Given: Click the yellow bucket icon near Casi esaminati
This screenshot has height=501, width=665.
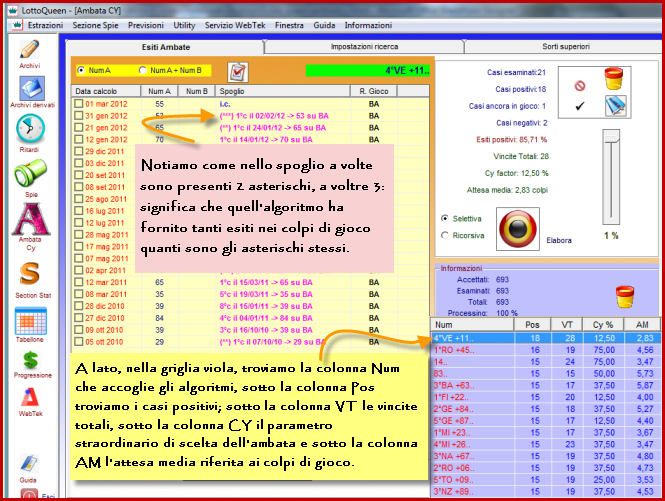Looking at the screenshot, I should 613,78.
